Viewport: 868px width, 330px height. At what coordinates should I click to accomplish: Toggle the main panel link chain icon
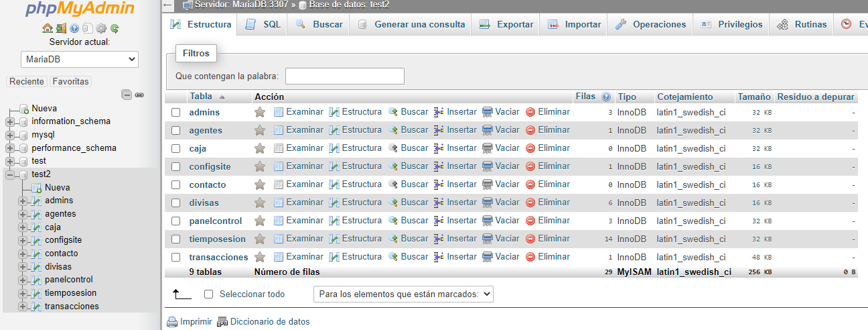coord(139,95)
